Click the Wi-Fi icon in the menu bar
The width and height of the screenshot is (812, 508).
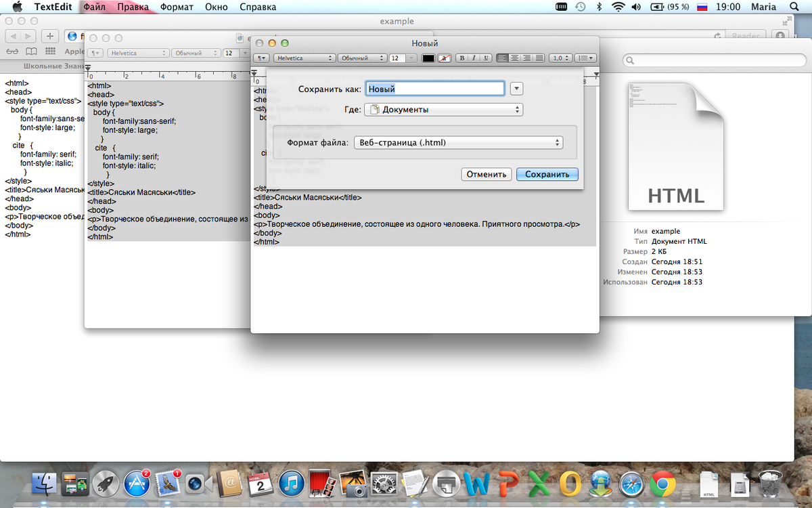(x=617, y=7)
